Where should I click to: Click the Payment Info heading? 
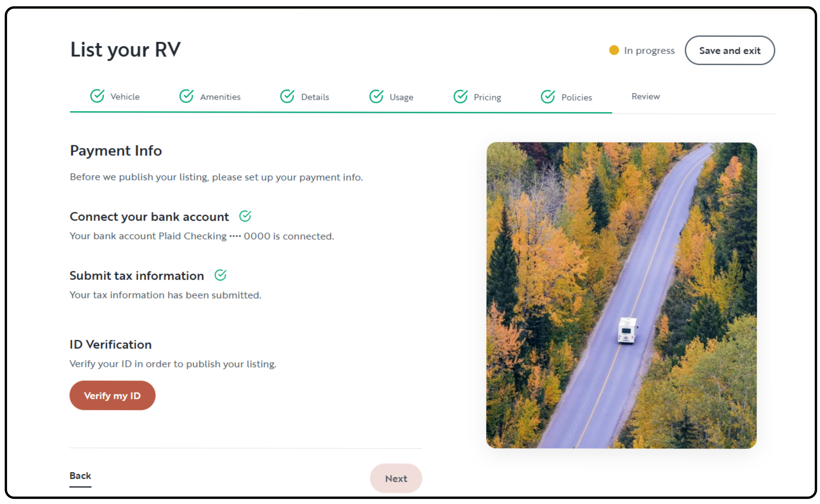116,151
